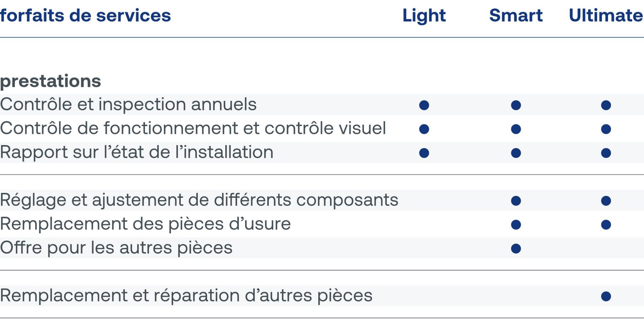The image size is (644, 320).
Task: Click Ultimate dot for "Remplacement des pièces d'usure"
Action: click(606, 225)
